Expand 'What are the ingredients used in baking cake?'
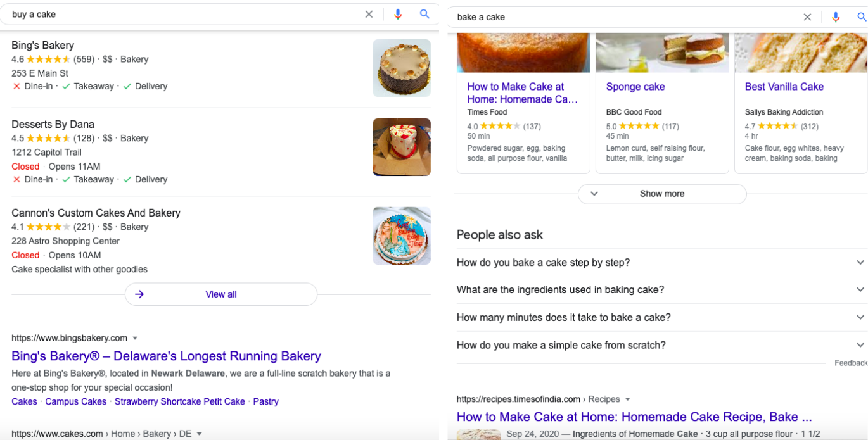 (x=661, y=290)
